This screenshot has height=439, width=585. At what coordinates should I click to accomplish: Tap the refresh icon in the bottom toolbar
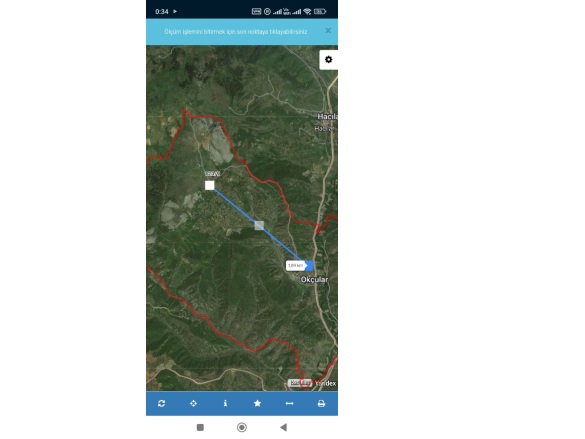(162, 403)
